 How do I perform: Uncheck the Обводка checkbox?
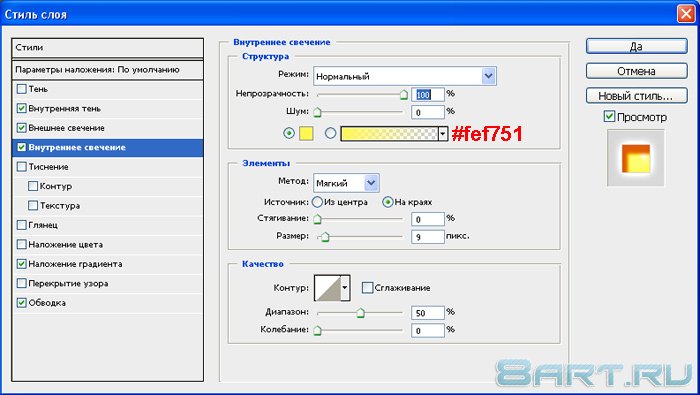[21, 303]
